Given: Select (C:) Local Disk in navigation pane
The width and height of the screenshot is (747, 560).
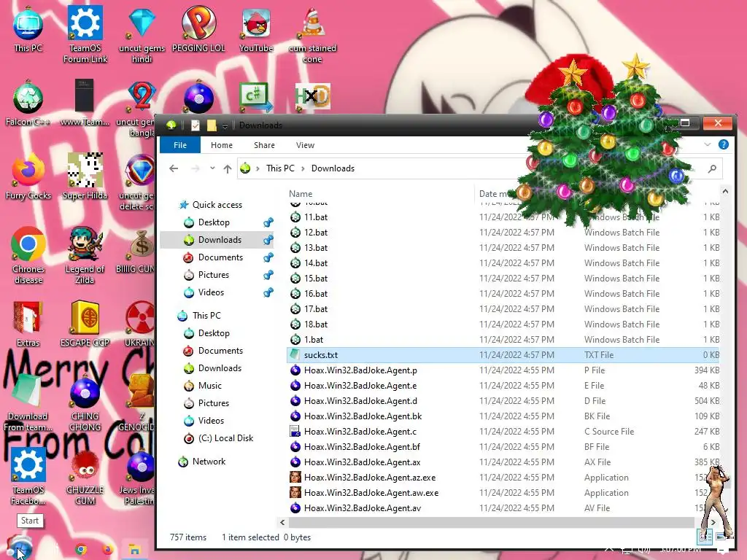Looking at the screenshot, I should coord(225,438).
